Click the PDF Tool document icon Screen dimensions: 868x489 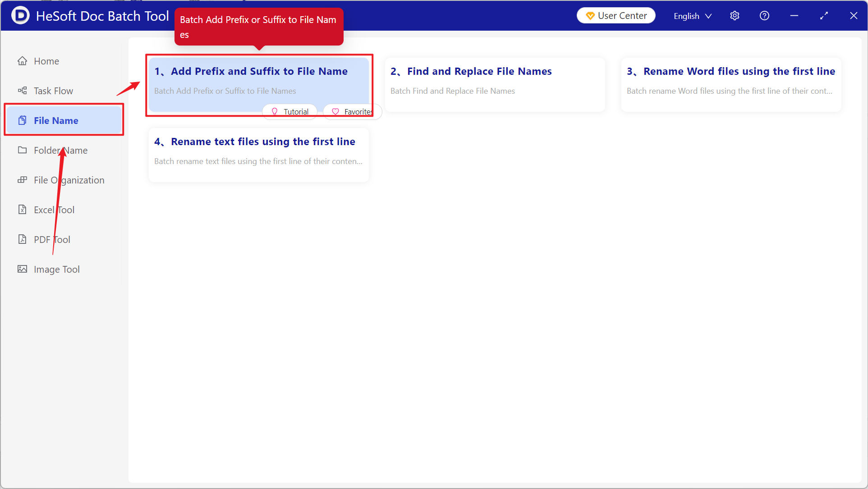coord(22,239)
